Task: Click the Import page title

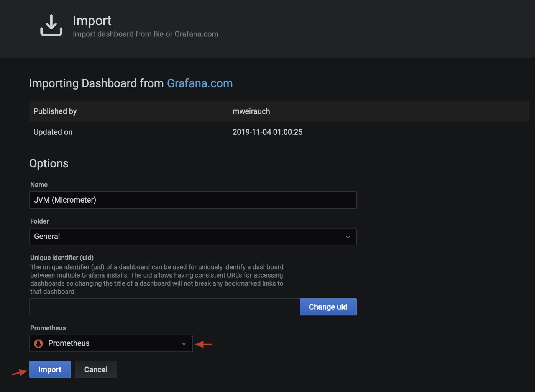Action: click(92, 21)
